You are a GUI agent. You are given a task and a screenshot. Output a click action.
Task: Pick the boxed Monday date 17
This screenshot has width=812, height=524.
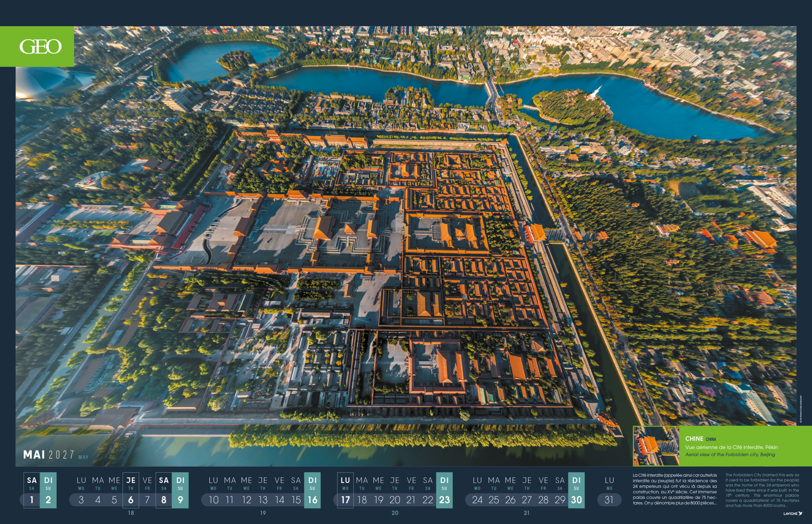coord(345,500)
